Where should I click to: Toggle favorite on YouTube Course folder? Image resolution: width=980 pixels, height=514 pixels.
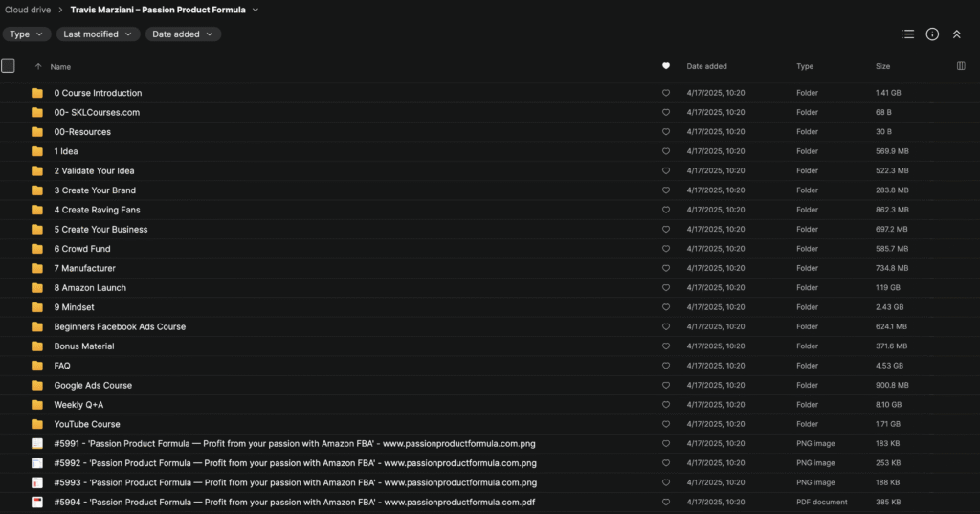[x=666, y=424]
